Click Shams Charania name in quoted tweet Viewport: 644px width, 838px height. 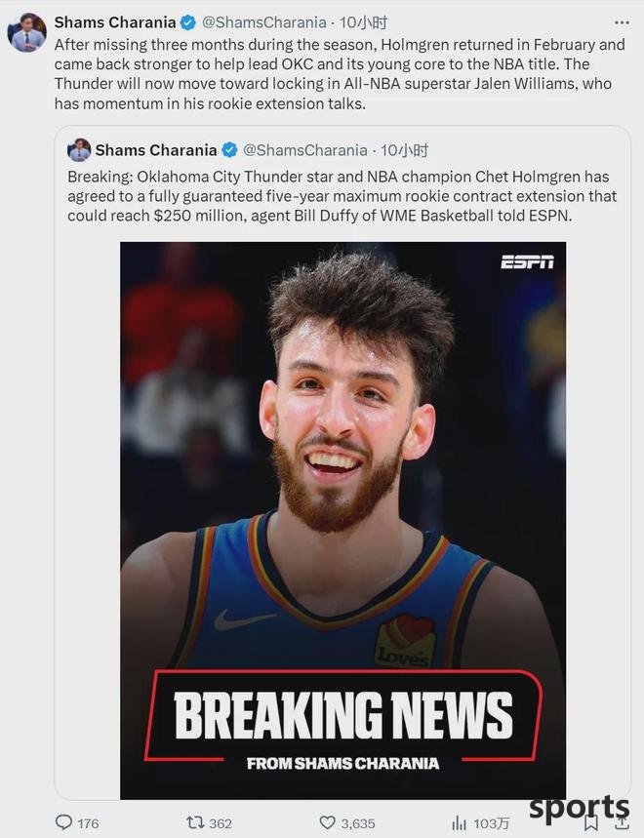pos(156,150)
